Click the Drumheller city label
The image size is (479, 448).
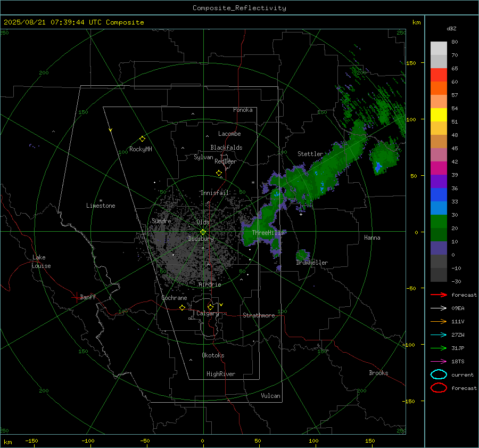click(x=312, y=263)
